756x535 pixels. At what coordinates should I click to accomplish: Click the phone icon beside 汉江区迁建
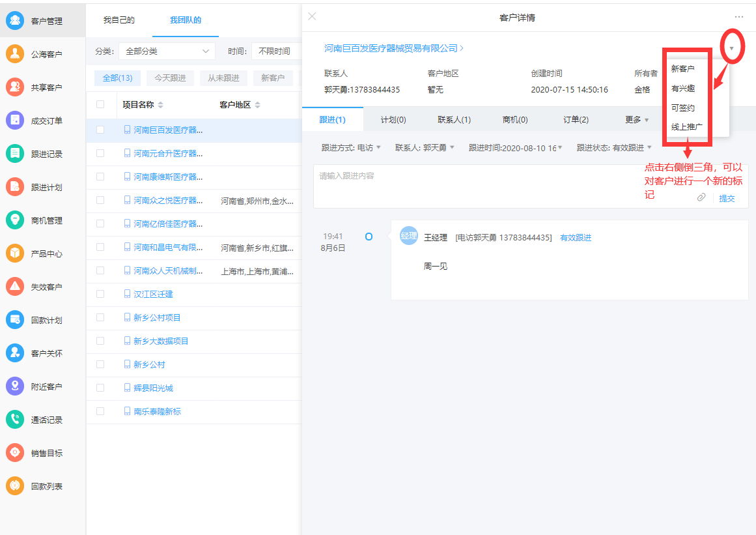[x=127, y=294]
